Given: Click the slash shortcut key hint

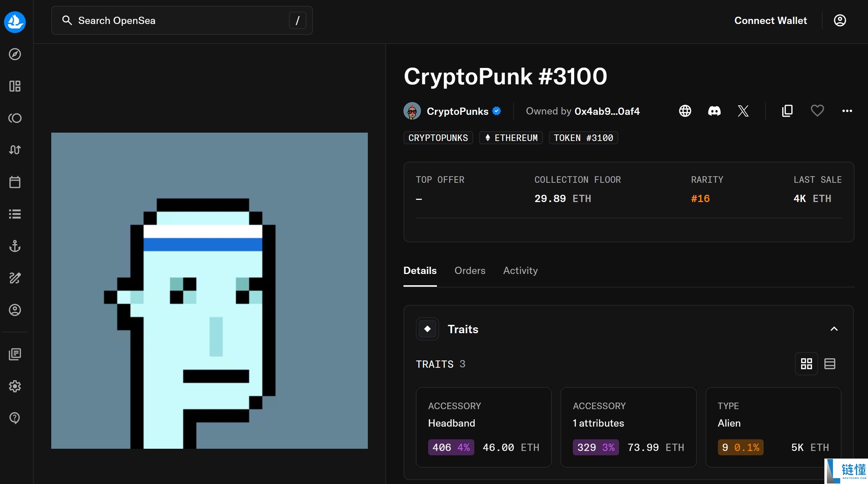Looking at the screenshot, I should pos(298,20).
